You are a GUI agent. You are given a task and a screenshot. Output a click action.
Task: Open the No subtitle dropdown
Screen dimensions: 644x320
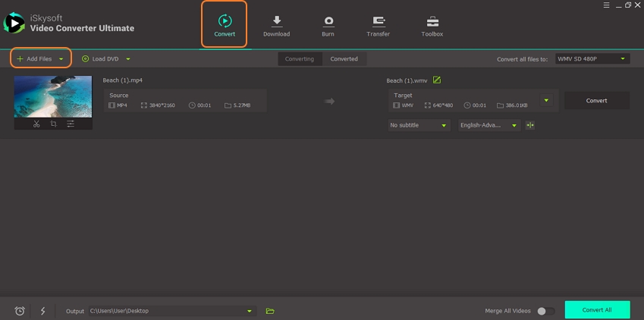click(x=419, y=125)
